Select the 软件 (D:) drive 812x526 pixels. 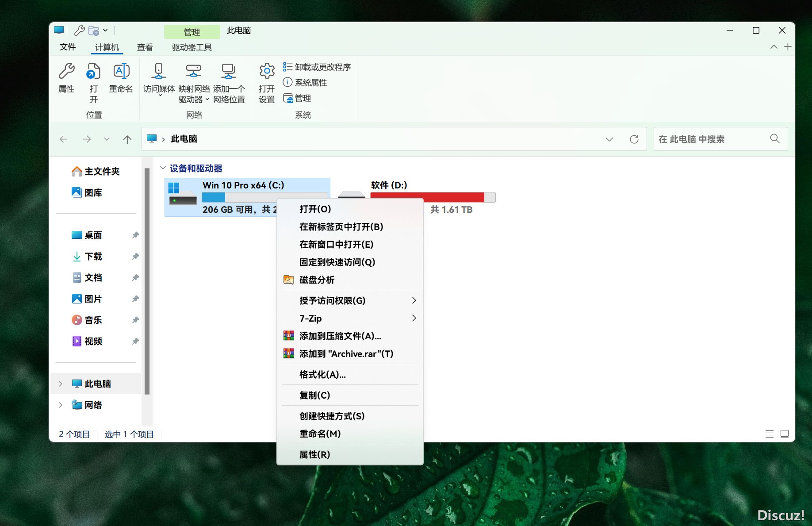click(x=417, y=197)
